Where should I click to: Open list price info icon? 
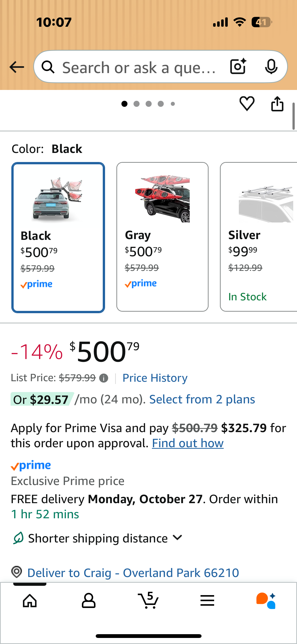tap(104, 378)
